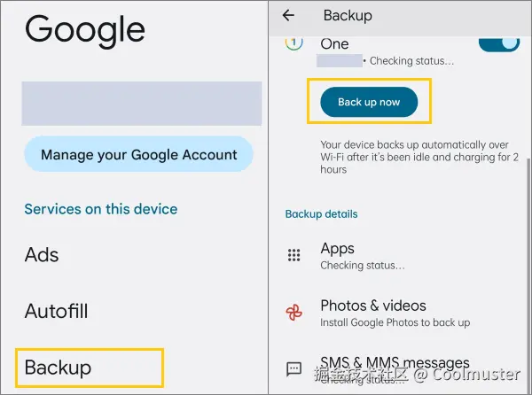532x395 pixels.
Task: Click the Google One logo icon
Action: (x=293, y=43)
